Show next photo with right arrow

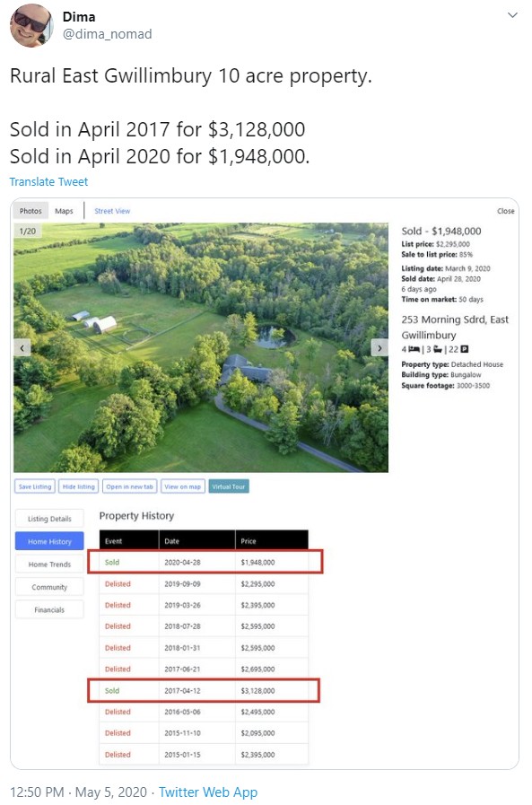tap(379, 347)
